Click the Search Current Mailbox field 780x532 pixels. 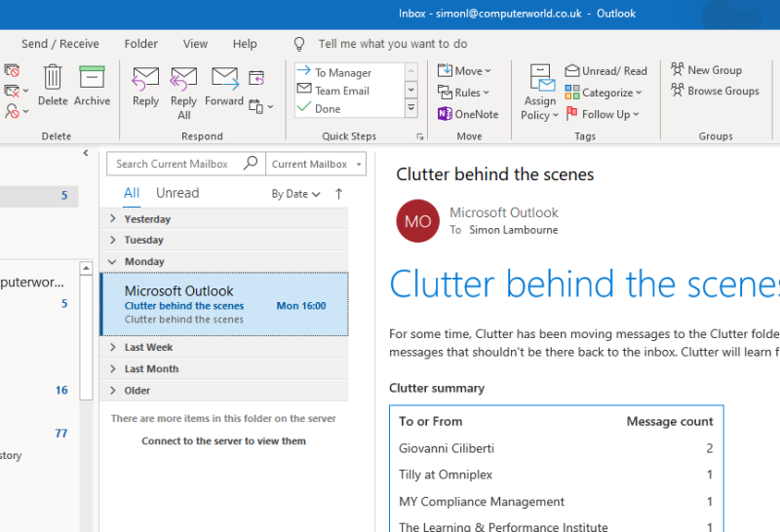pyautogui.click(x=174, y=164)
